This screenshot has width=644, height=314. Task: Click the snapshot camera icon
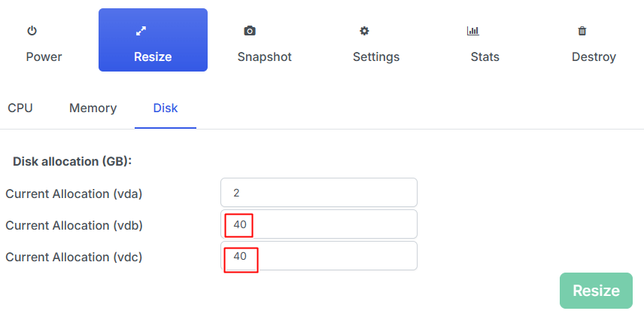(x=250, y=31)
